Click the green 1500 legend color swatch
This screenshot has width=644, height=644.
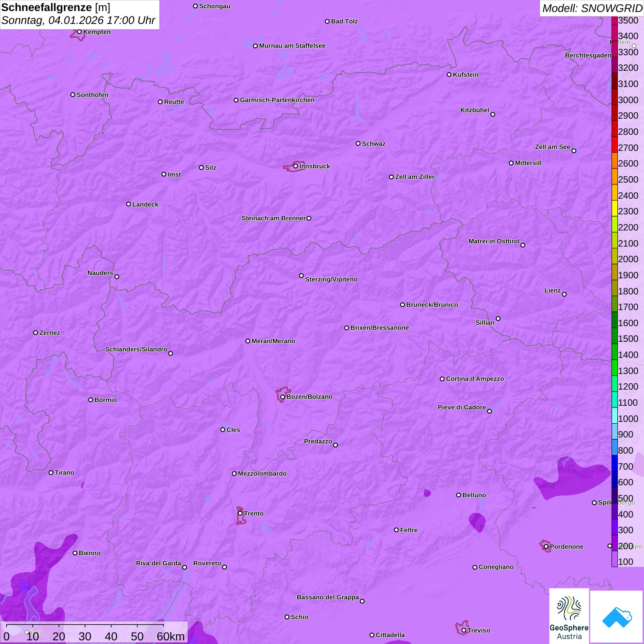pos(615,335)
